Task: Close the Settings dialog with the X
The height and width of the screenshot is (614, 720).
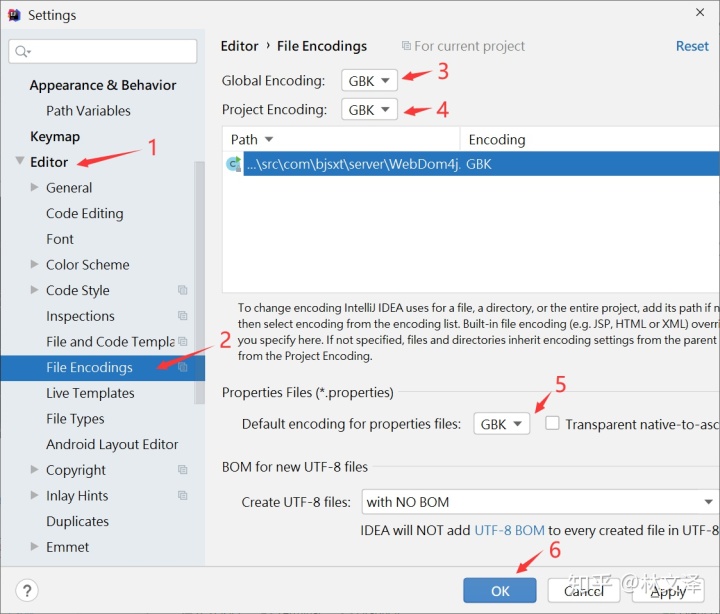Action: (x=700, y=12)
